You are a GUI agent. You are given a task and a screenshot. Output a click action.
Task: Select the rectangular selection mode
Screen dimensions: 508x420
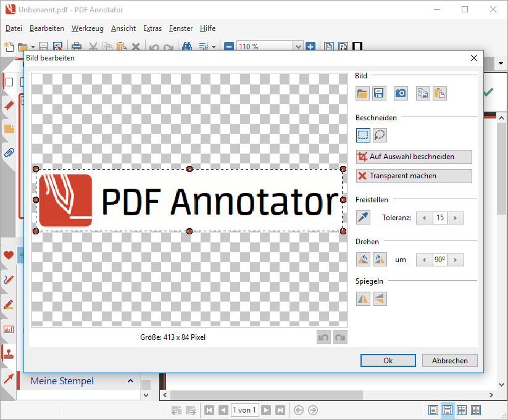coord(363,135)
